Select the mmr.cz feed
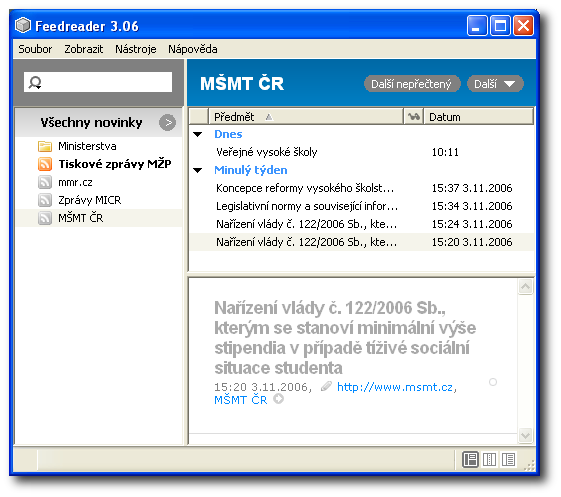 pyautogui.click(x=75, y=182)
